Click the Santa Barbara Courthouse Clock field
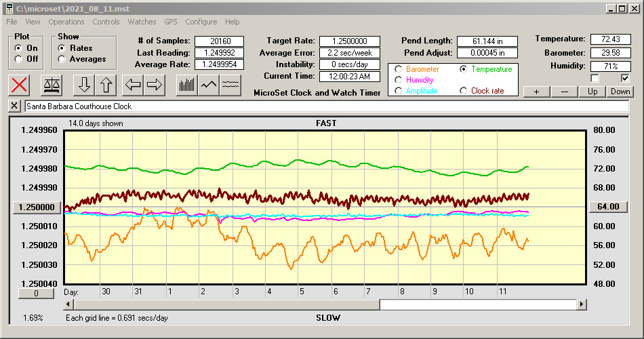Screen dimensions: 644x339 (327, 106)
